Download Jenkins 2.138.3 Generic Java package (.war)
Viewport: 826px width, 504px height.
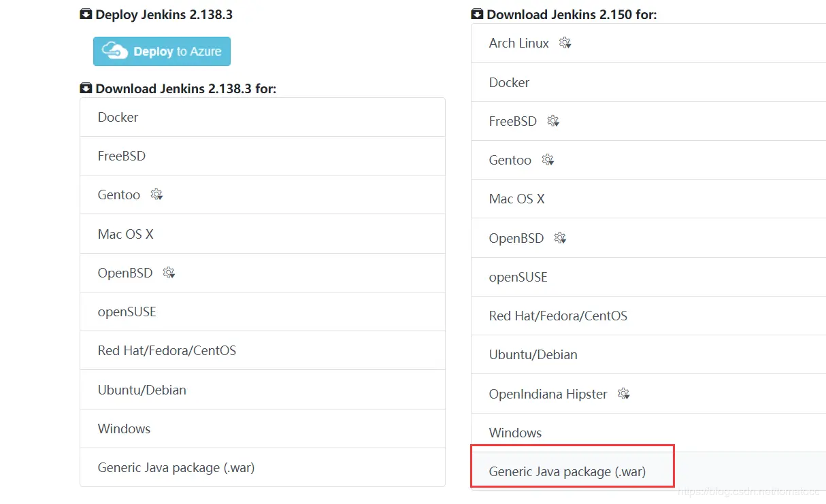(x=176, y=467)
